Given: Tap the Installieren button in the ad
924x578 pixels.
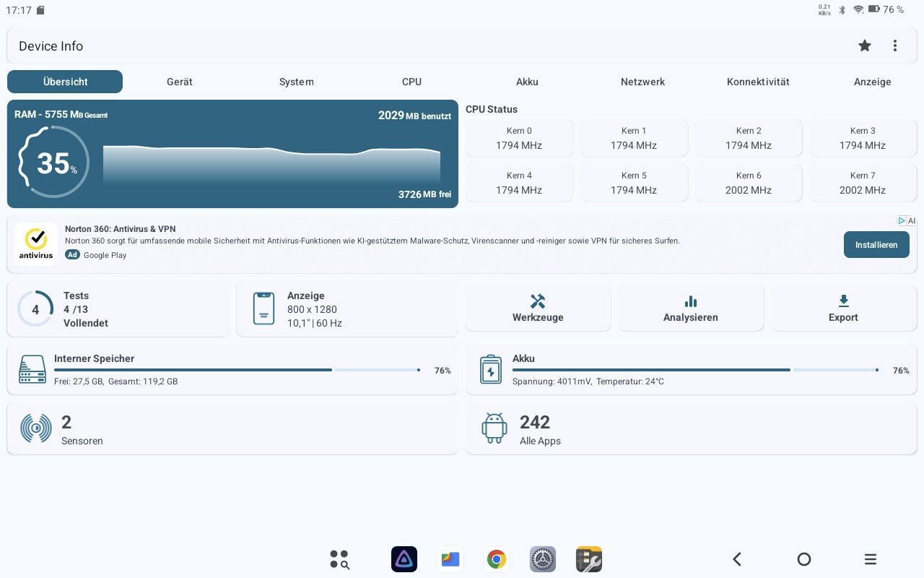Looking at the screenshot, I should (x=876, y=245).
